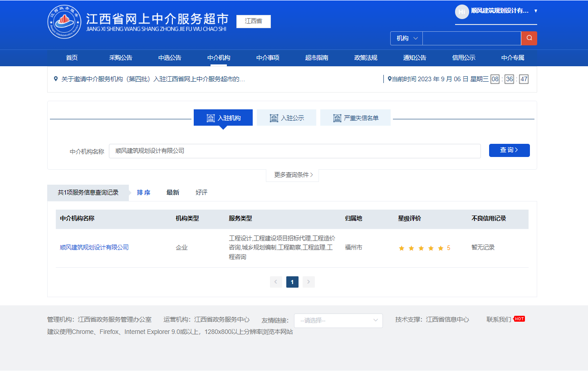Open 中介机构 navigation item
Image resolution: width=588 pixels, height=392 pixels.
pyautogui.click(x=219, y=58)
